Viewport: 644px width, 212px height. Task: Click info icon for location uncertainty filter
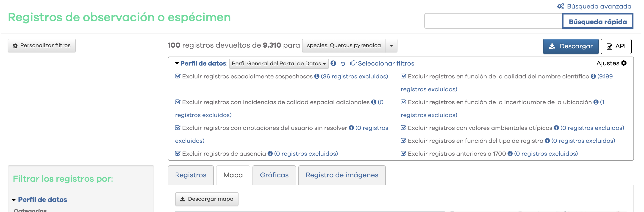pyautogui.click(x=596, y=102)
